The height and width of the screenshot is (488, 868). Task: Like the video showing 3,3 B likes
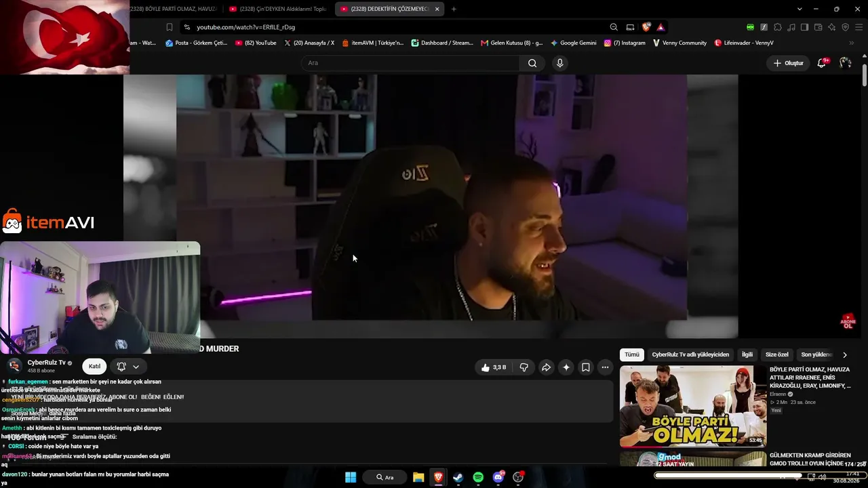click(x=494, y=367)
